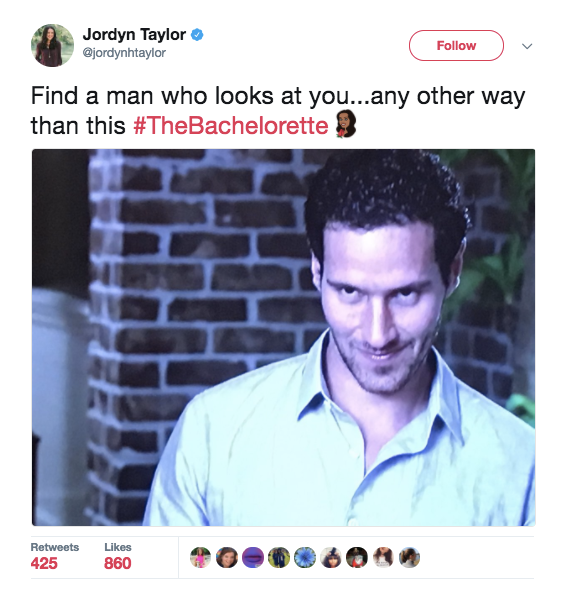Viewport: 567px width, 591px height.
Task: Click the sixth liker avatar
Action: click(331, 557)
